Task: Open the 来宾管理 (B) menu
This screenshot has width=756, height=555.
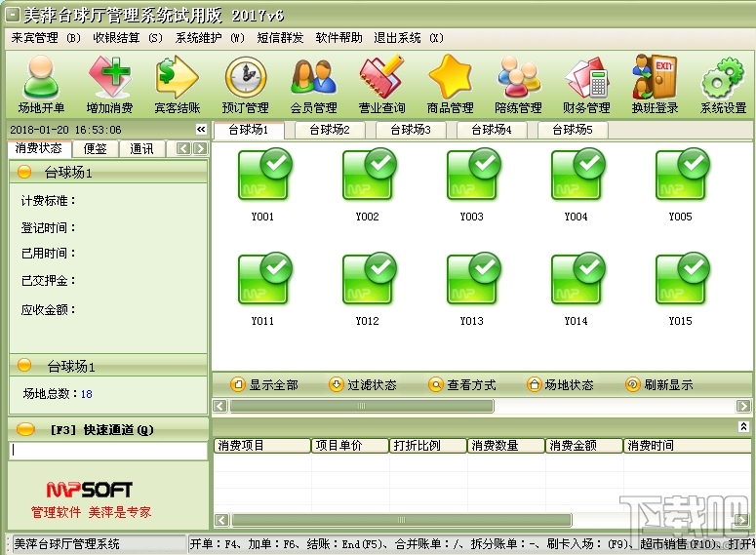Action: point(46,38)
